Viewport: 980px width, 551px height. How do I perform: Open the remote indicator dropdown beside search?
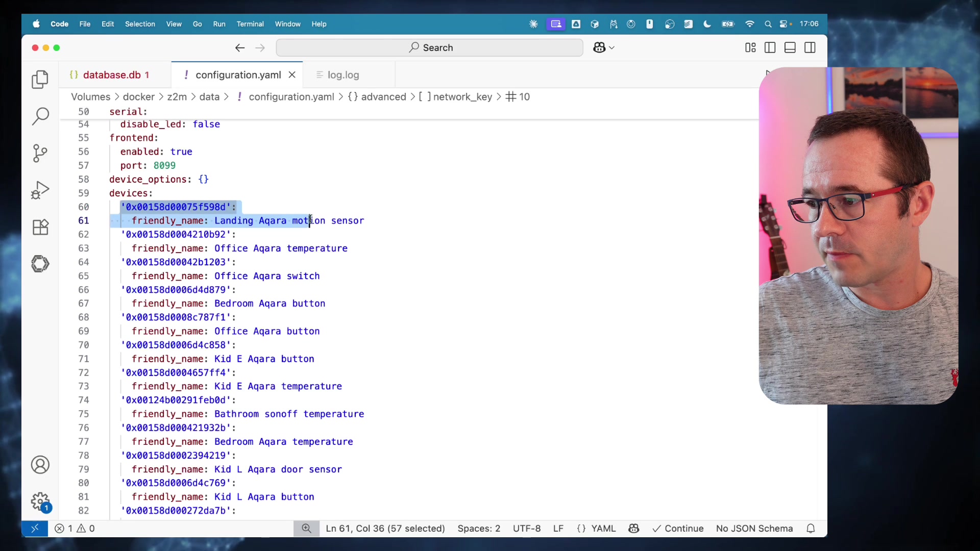pyautogui.click(x=604, y=47)
